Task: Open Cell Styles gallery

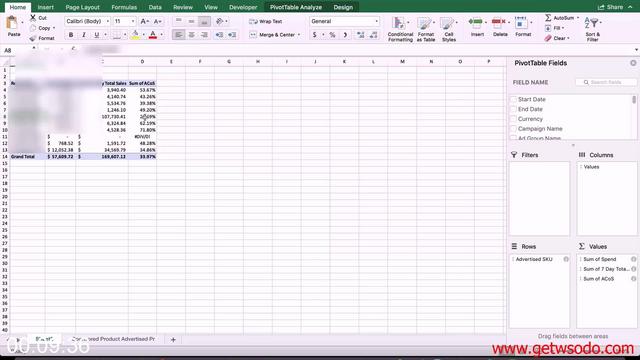Action: (449, 29)
